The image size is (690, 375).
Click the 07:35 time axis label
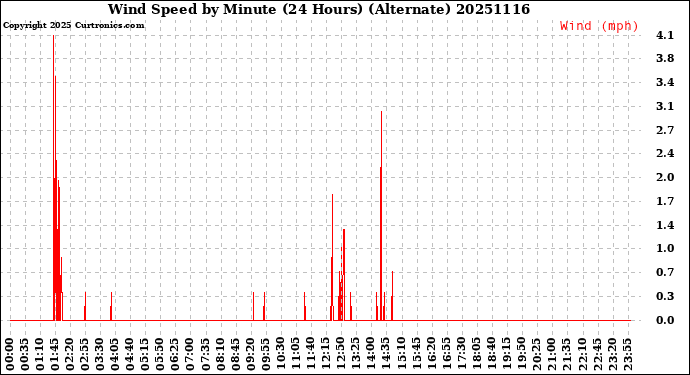[205, 355]
